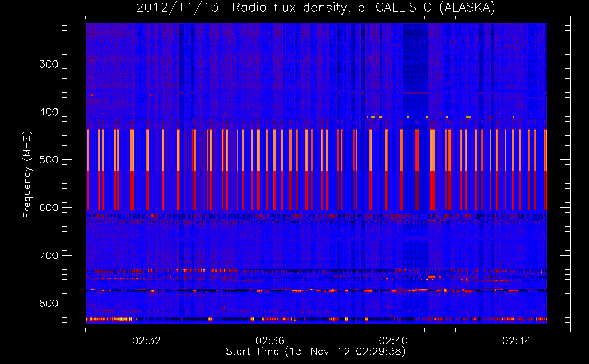Click the '02:44' time axis label
The height and width of the screenshot is (364, 589).
point(517,341)
